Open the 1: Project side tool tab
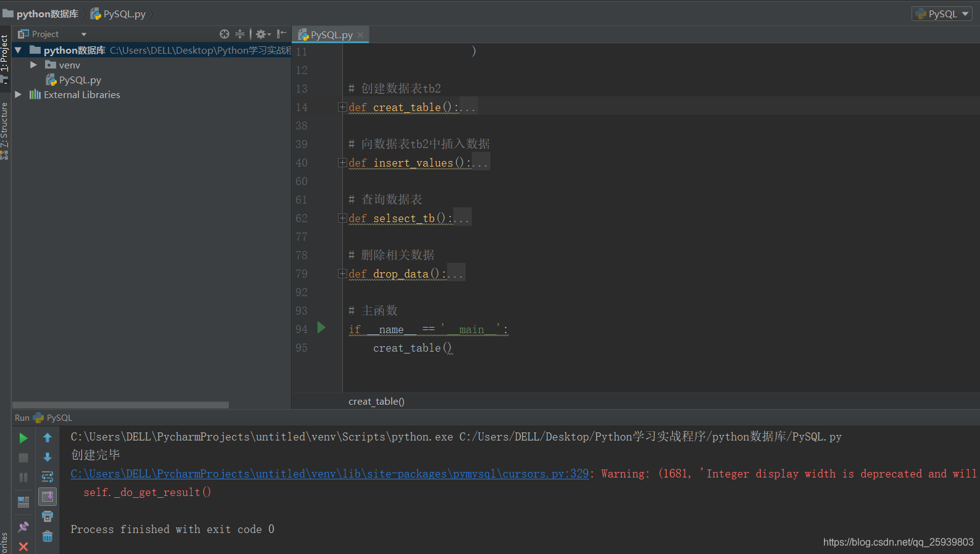 point(5,54)
